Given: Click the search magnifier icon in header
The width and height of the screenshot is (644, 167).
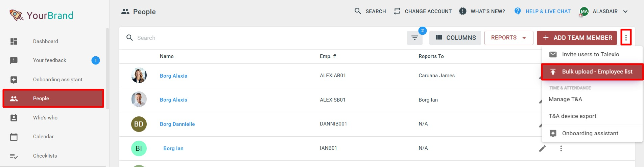Looking at the screenshot, I should coord(358,11).
